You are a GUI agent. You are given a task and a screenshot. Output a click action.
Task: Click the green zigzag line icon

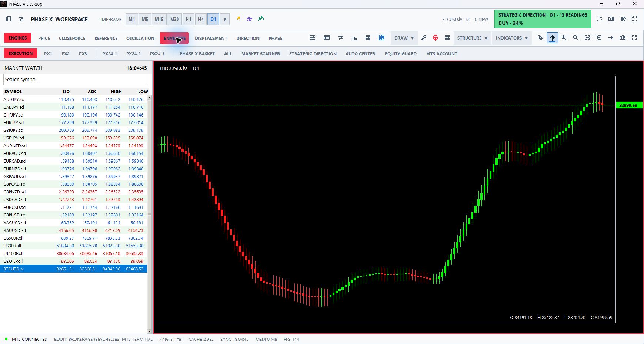[x=261, y=18]
